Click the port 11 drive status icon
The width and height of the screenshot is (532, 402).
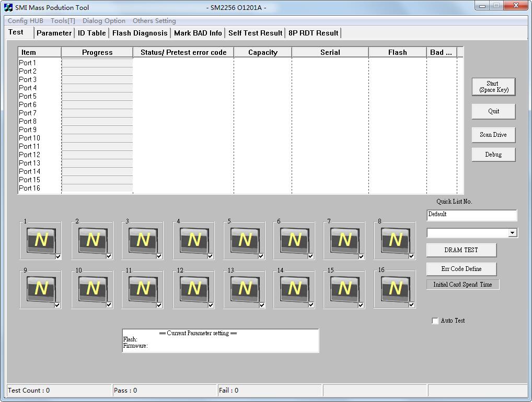(x=143, y=289)
